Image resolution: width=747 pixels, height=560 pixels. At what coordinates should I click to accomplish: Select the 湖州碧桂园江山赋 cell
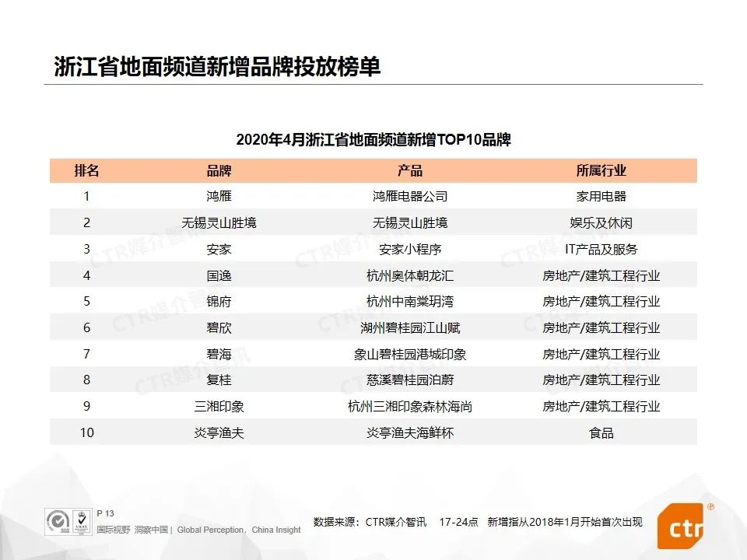(409, 328)
